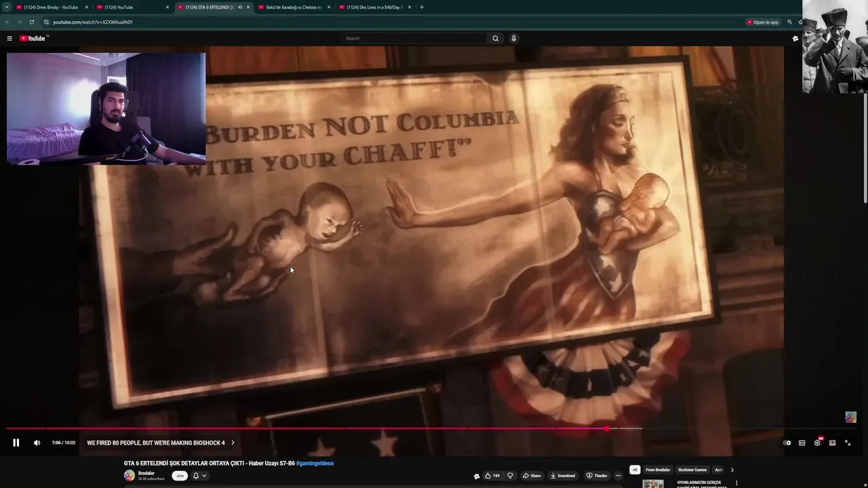
Task: Click the page vertical scrollbar
Action: (x=865, y=149)
